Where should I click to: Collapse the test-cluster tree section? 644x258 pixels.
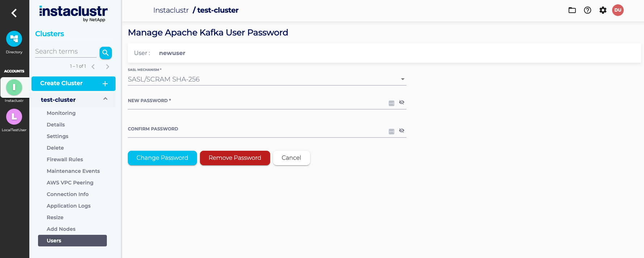click(x=105, y=99)
